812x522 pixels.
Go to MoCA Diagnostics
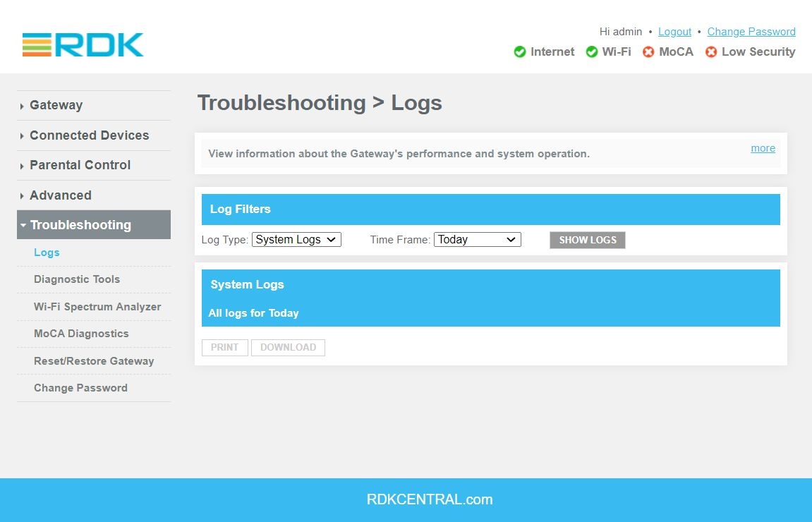(x=81, y=334)
